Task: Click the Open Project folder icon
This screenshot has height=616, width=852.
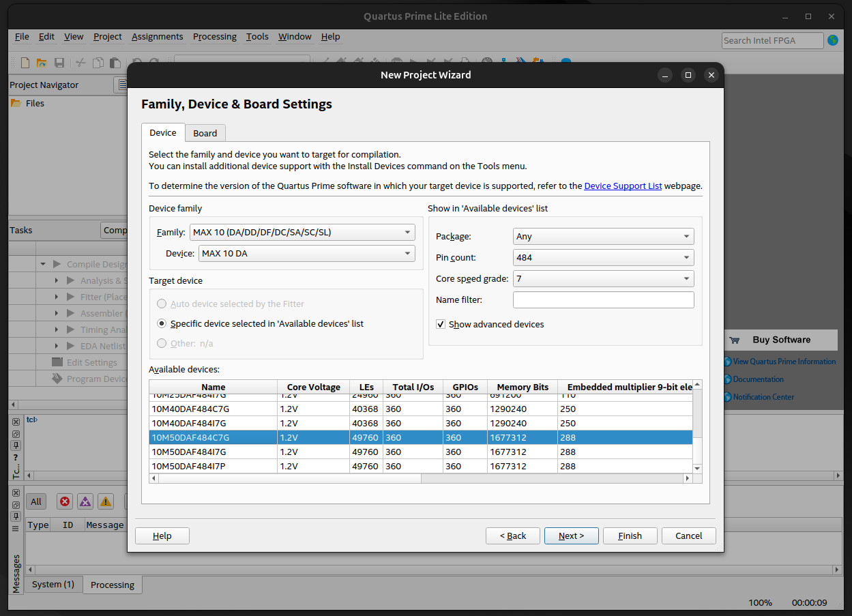Action: (x=42, y=63)
